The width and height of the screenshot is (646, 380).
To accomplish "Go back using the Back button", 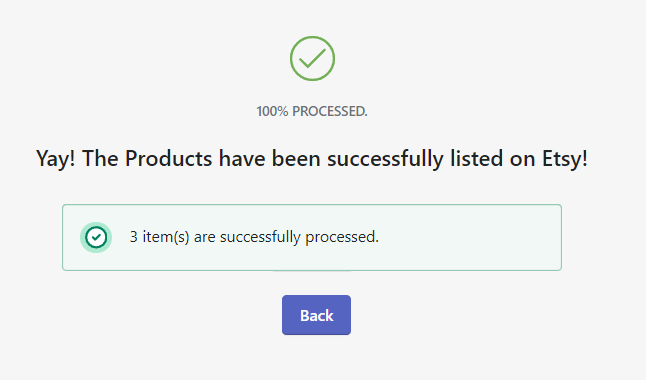I will 316,315.
